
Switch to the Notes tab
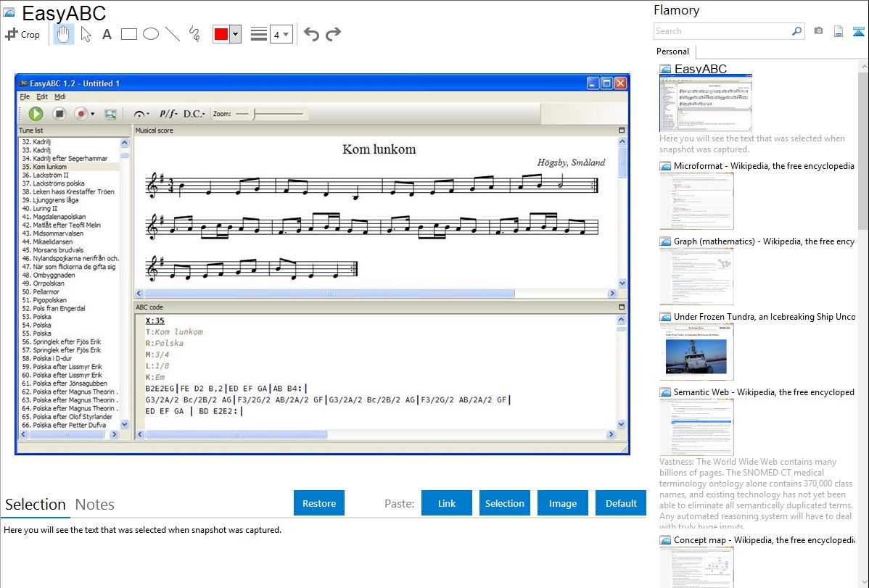(95, 505)
